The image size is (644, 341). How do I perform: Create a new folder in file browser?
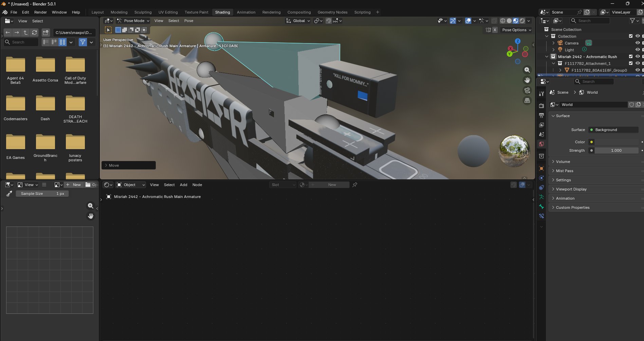[x=46, y=33]
